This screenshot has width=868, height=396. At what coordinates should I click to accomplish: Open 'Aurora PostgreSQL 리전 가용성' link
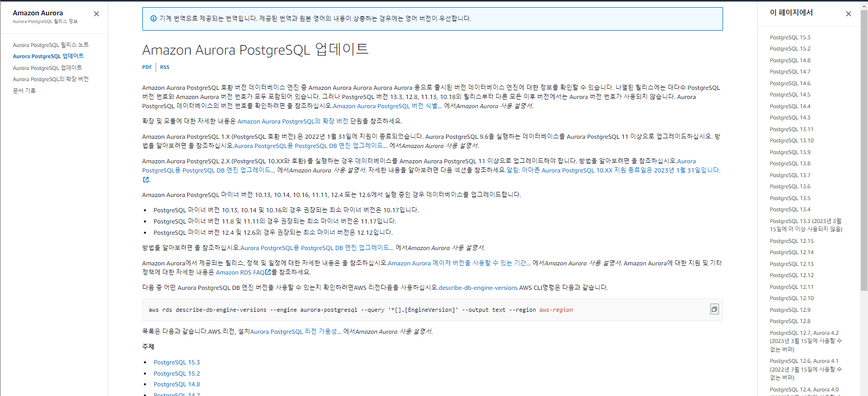coord(295,332)
